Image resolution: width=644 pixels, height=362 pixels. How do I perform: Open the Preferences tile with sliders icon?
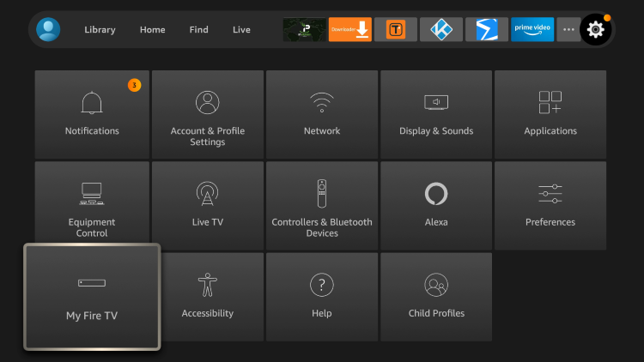point(550,206)
